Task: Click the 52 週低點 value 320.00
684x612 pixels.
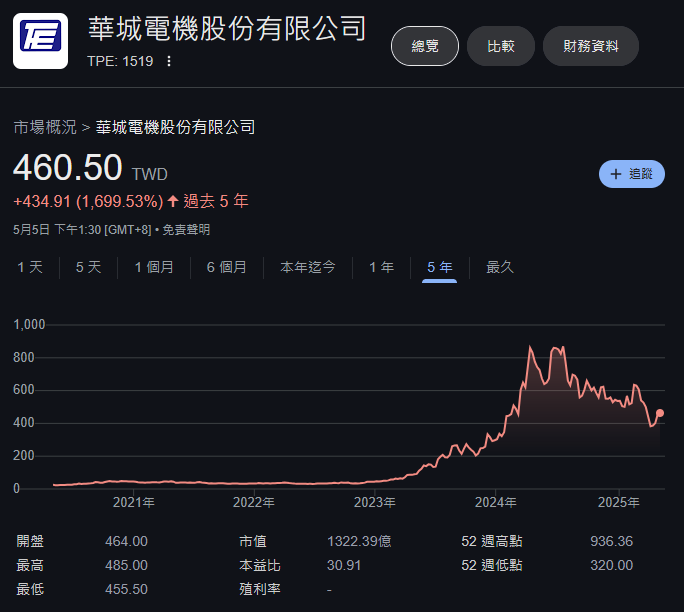Action: pos(612,565)
